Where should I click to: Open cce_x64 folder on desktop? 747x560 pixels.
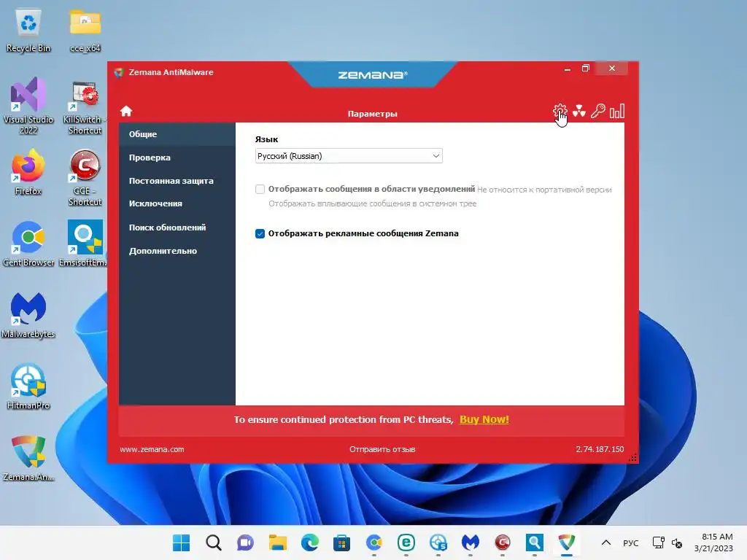click(85, 30)
